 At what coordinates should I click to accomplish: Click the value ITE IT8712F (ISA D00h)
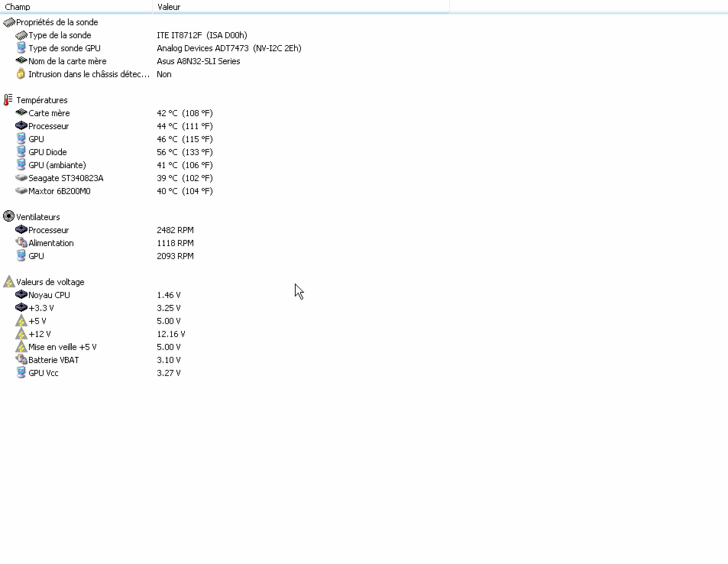pos(202,35)
